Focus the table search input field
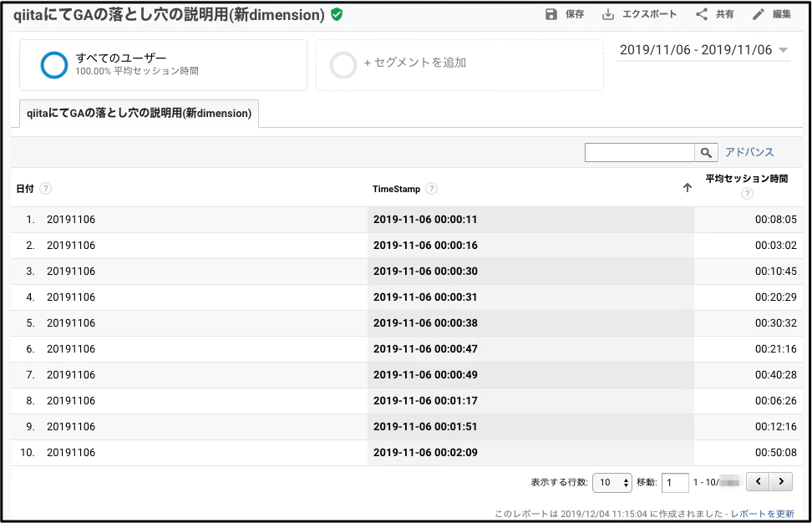Image resolution: width=812 pixels, height=523 pixels. [x=640, y=153]
